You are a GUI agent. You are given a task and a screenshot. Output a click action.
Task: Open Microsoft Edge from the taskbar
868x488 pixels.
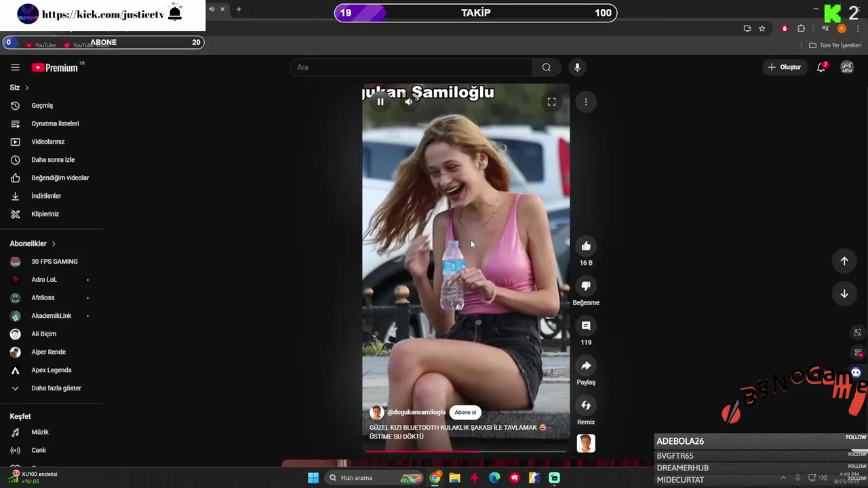(494, 478)
